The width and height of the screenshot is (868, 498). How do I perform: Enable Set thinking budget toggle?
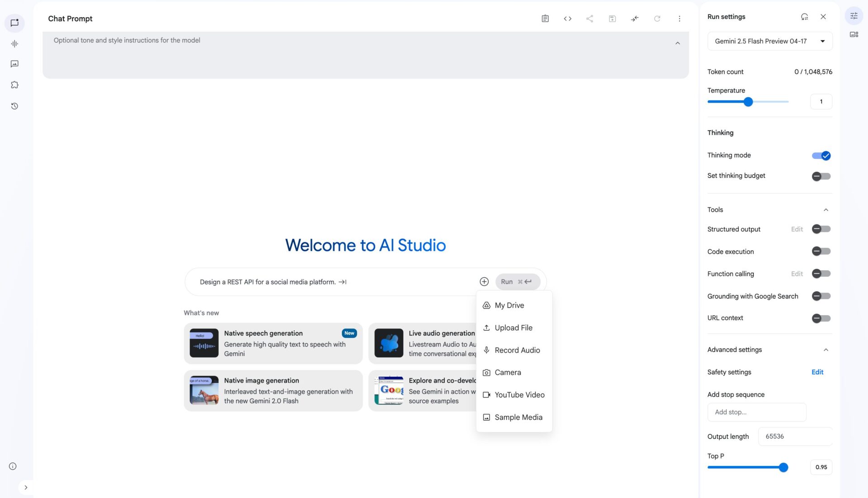click(821, 176)
